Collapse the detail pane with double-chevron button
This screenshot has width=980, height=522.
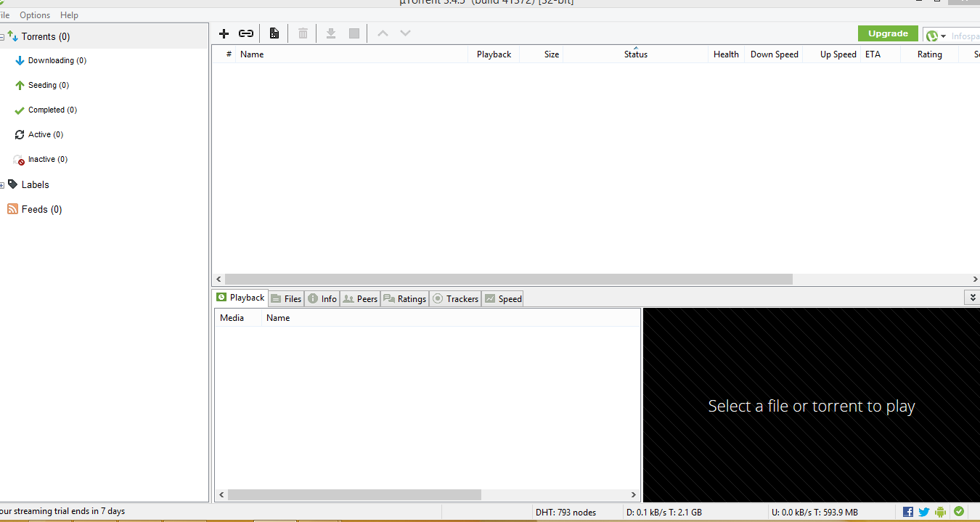coord(973,298)
